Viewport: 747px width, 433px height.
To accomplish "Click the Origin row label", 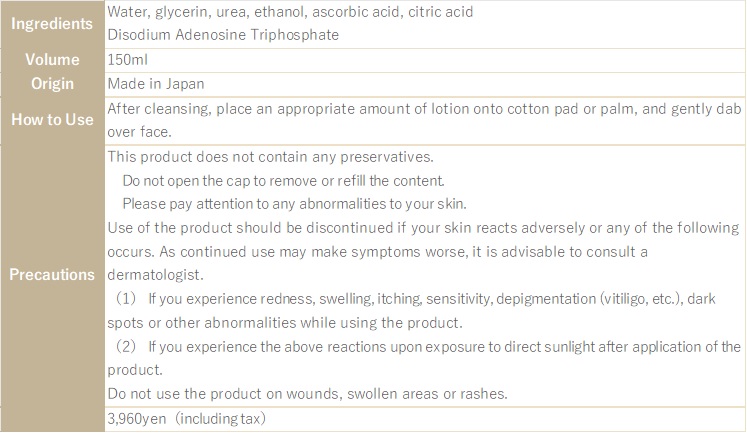I will pyautogui.click(x=52, y=83).
